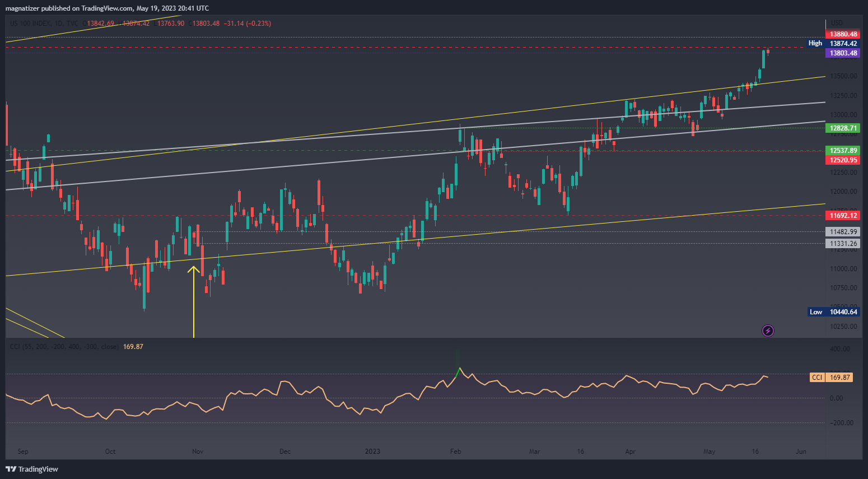This screenshot has height=479, width=868.
Task: Open the US 100 INDEX symbol legend
Action: [44, 24]
